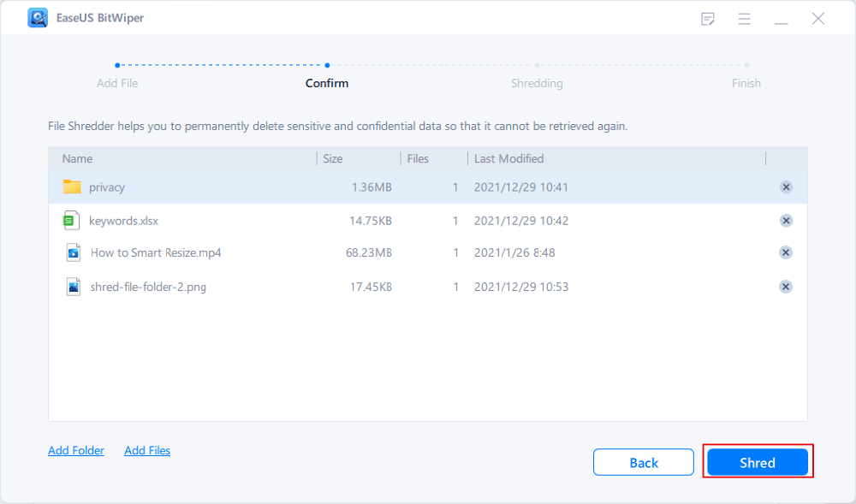
Task: Remove How to Smart Resize.mp4 entry
Action: tap(786, 252)
